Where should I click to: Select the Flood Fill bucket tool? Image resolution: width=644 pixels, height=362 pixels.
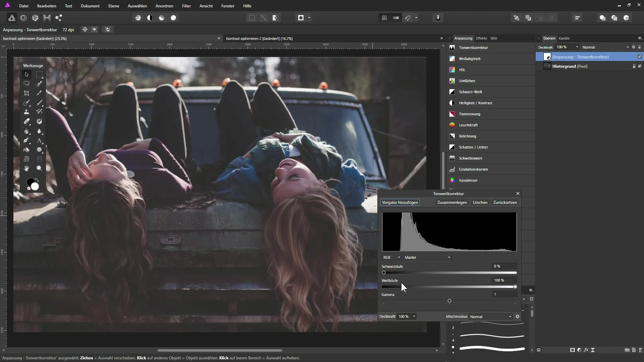[x=26, y=150]
